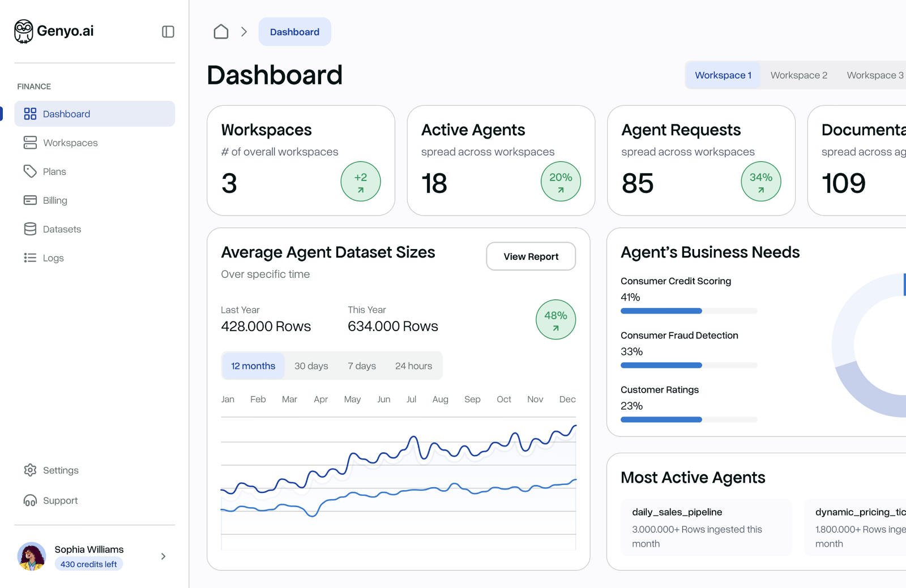The height and width of the screenshot is (588, 906).
Task: Select the Plans tag icon in sidebar
Action: pyautogui.click(x=31, y=171)
